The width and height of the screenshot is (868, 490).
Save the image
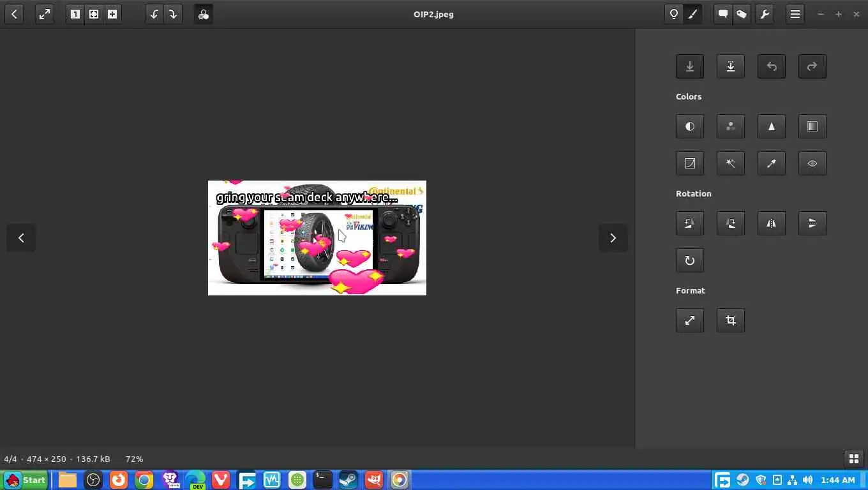pos(690,66)
